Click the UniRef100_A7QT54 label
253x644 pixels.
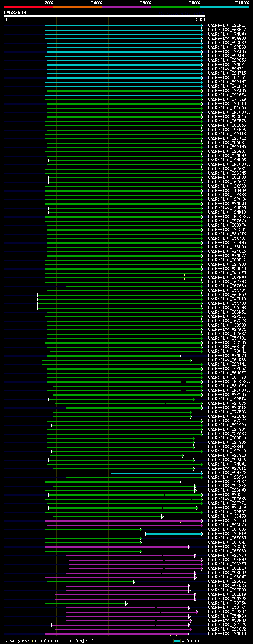point(227,603)
